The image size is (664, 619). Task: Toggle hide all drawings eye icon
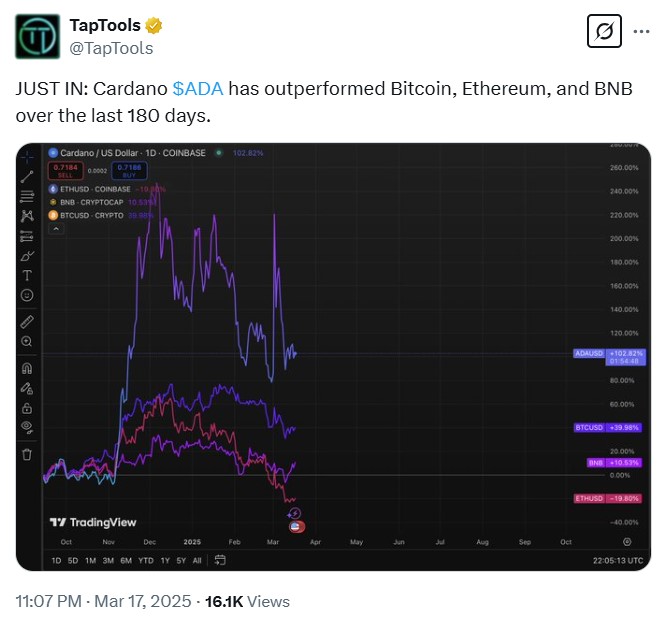[x=27, y=427]
